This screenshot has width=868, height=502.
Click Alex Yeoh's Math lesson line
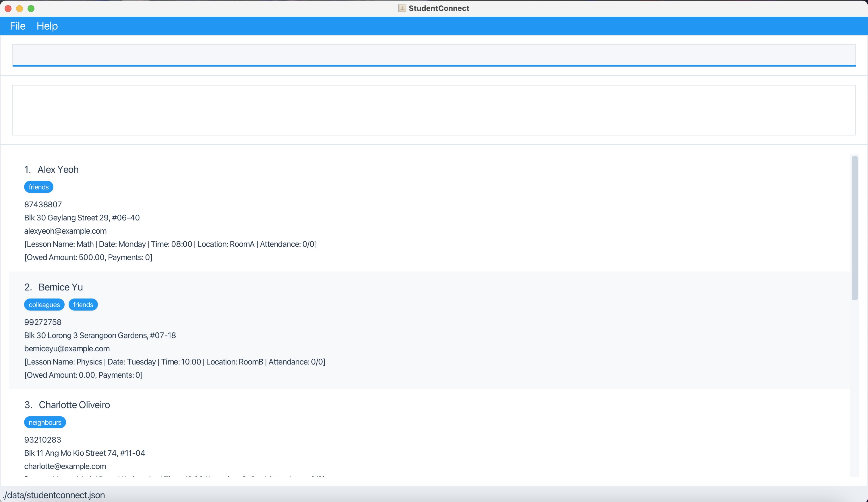coord(170,244)
